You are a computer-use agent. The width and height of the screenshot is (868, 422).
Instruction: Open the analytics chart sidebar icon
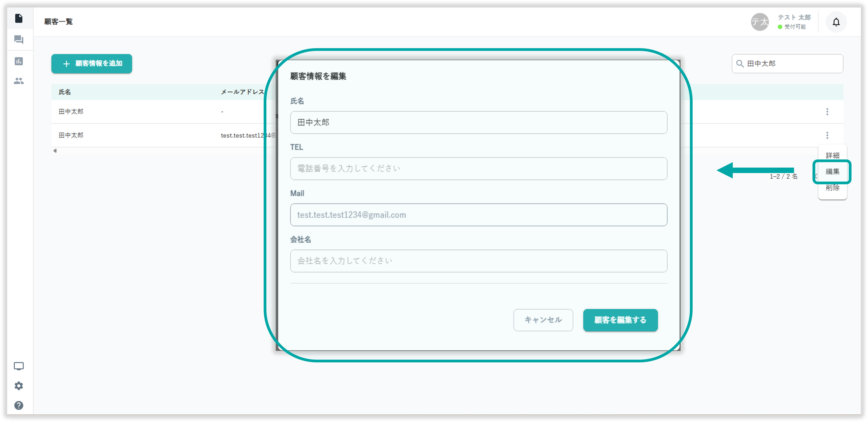point(19,61)
